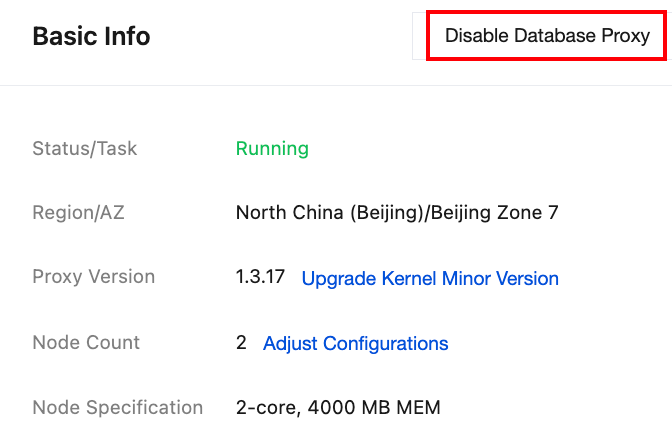672x442 pixels.
Task: Click the Proxy Version field label
Action: coord(94,277)
